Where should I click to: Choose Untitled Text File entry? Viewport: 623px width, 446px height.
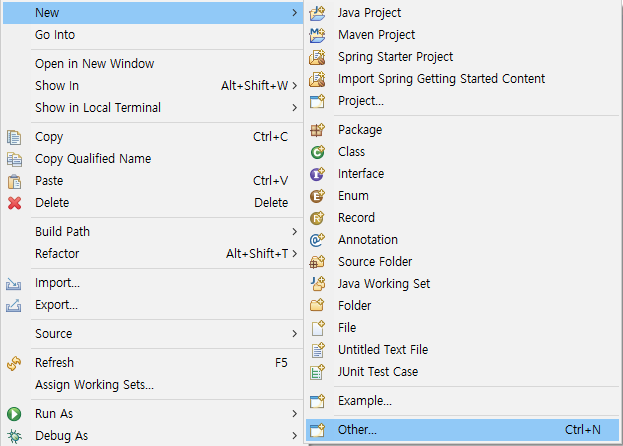pyautogui.click(x=462, y=349)
